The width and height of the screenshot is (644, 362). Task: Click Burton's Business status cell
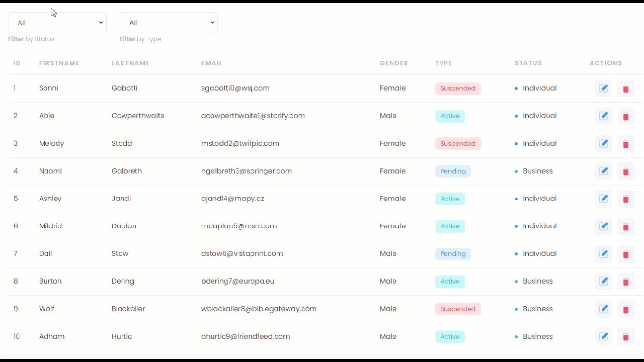coord(534,282)
